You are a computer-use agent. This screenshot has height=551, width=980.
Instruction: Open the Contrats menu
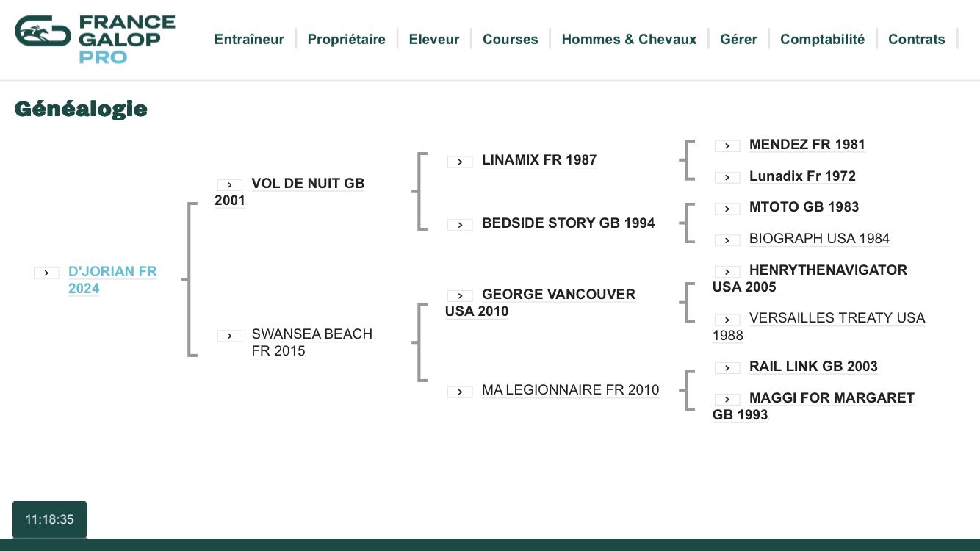point(916,40)
